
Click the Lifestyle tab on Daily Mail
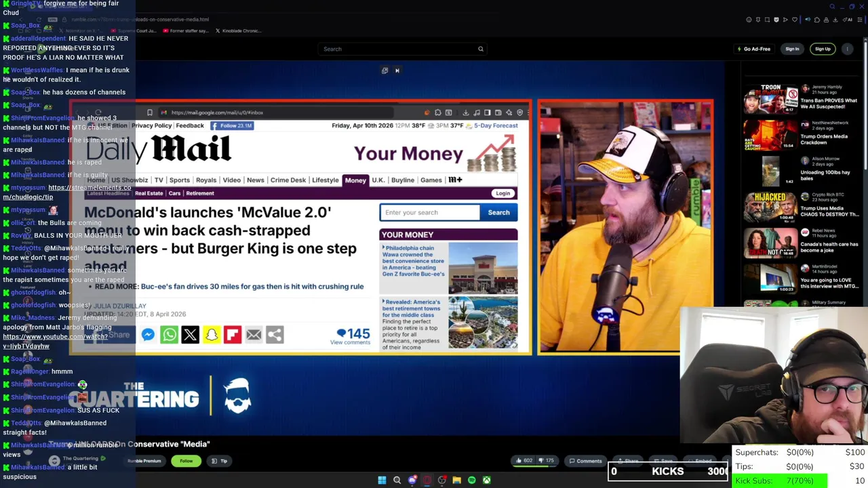(x=325, y=180)
